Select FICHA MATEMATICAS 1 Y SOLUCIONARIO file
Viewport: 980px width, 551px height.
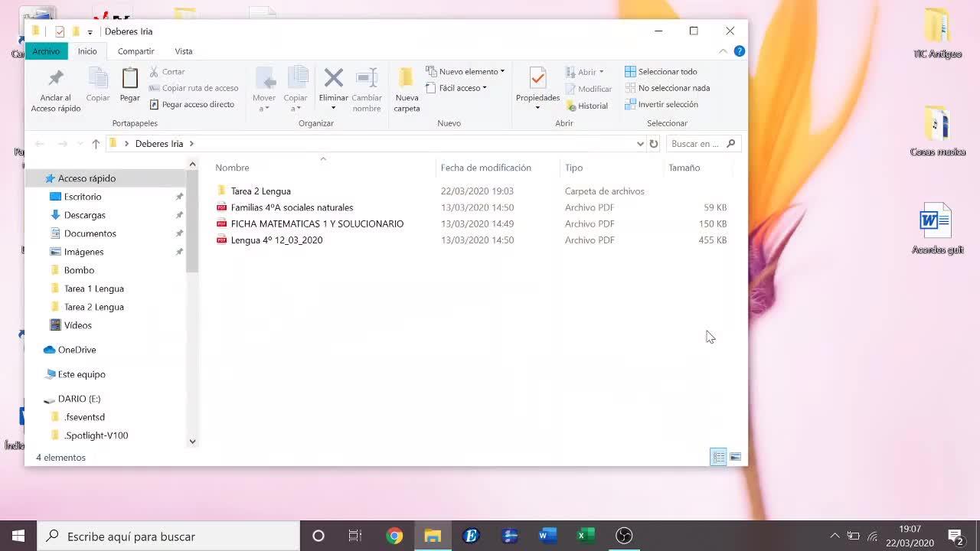(x=472, y=223)
